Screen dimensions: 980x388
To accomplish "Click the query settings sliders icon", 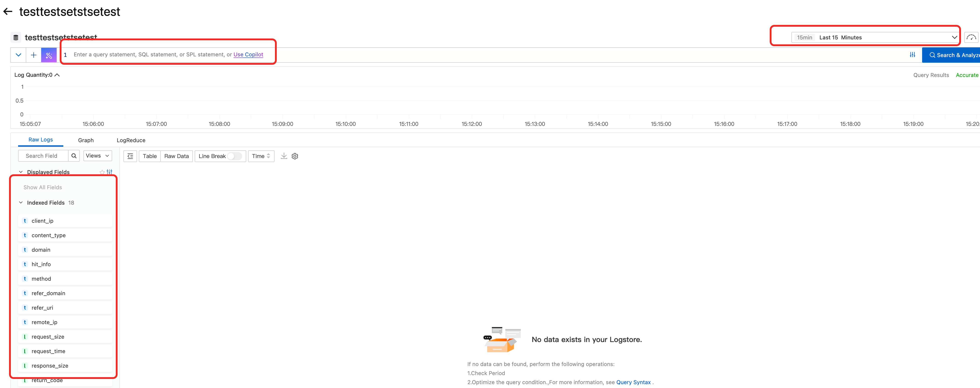I will coord(912,55).
